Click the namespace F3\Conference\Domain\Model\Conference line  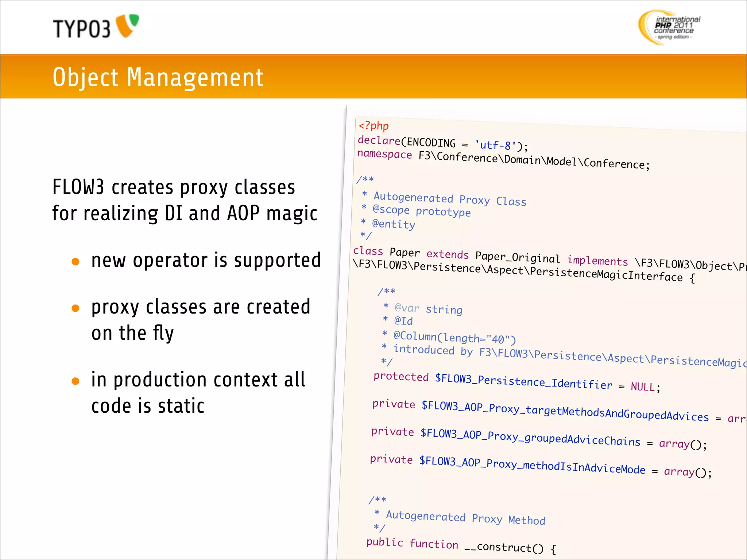point(504,159)
